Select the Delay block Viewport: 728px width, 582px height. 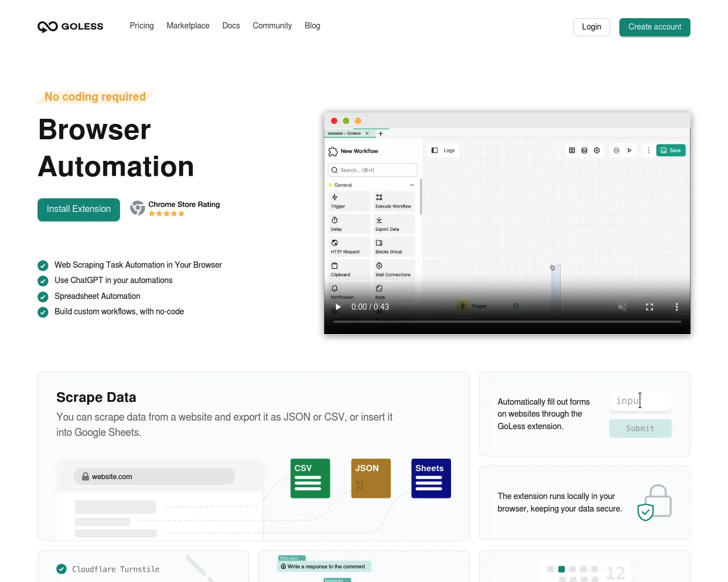(x=349, y=223)
